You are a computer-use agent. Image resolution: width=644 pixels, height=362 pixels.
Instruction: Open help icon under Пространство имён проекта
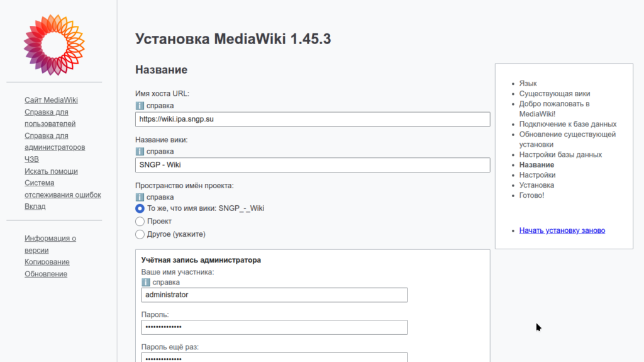139,197
